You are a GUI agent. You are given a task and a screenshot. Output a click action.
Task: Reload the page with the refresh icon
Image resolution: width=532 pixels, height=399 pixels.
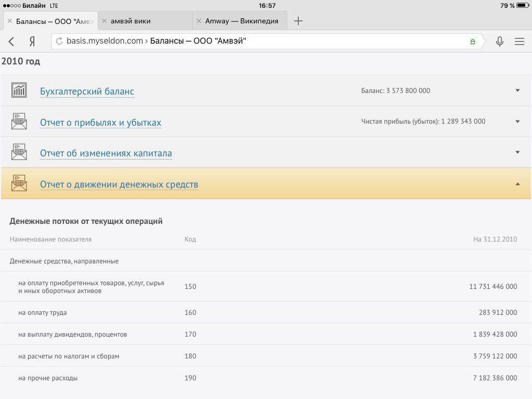click(x=59, y=41)
